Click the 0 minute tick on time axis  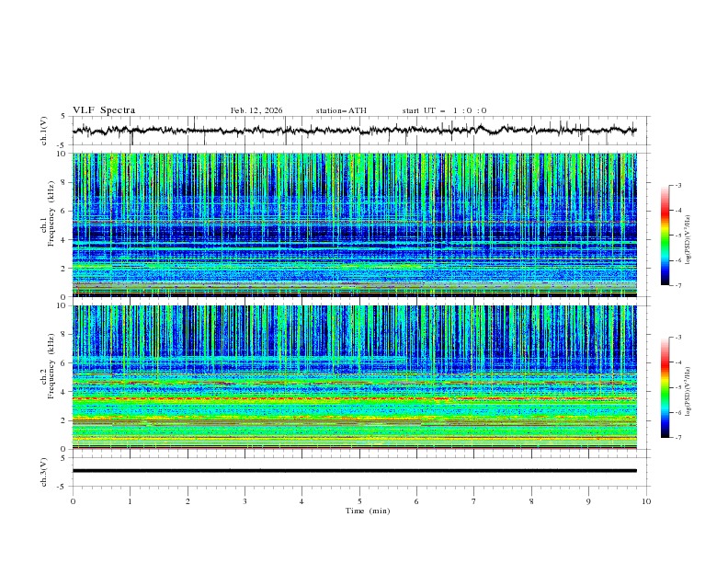(73, 501)
